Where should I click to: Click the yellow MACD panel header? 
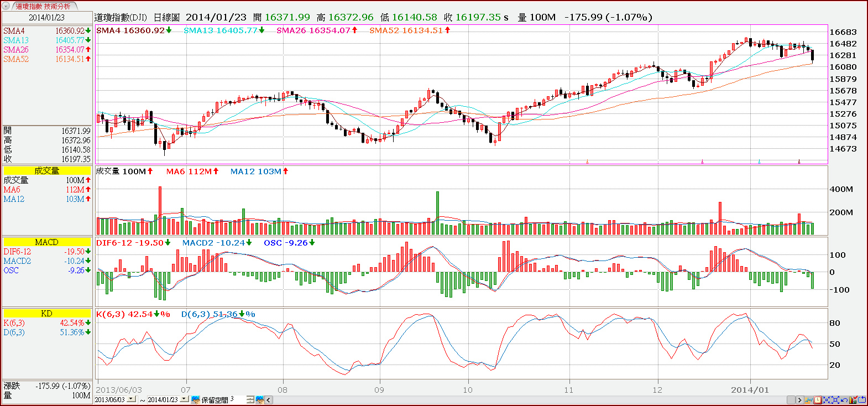[47, 242]
